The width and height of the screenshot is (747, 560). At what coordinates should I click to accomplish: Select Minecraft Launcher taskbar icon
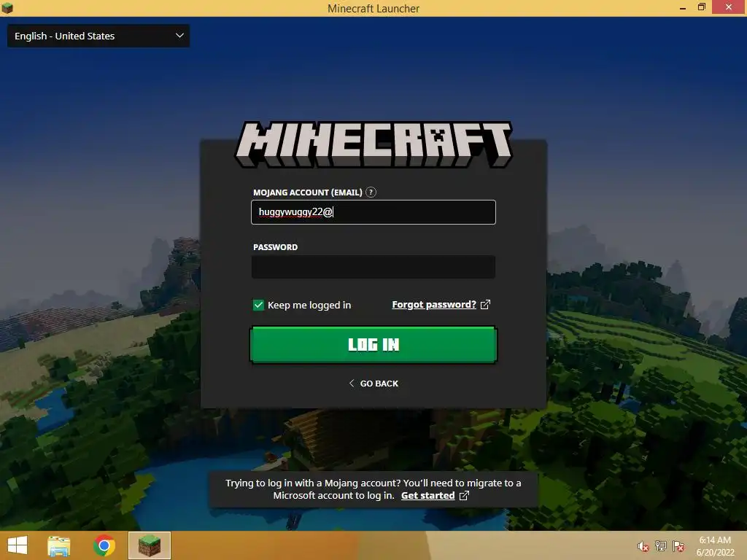149,545
